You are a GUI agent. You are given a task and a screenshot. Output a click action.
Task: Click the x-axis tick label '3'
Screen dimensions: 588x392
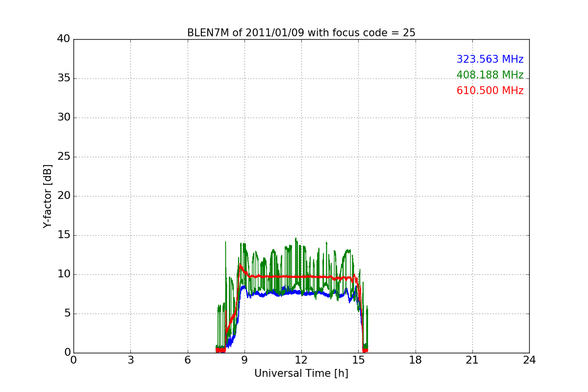[x=130, y=360]
